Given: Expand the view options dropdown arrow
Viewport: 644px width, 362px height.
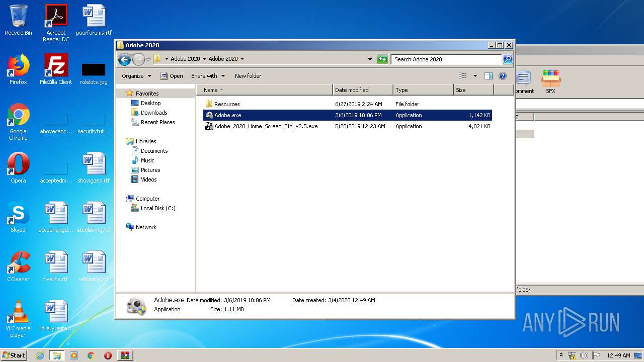Looking at the screenshot, I should [x=475, y=76].
